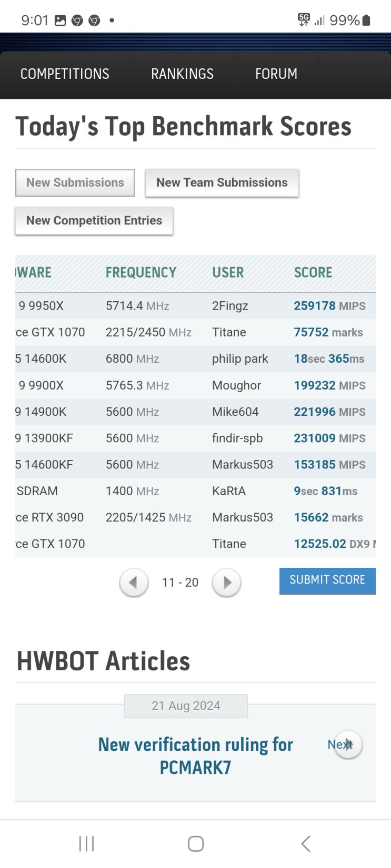391x868 pixels.
Task: Click the SCORE column header
Action: (313, 272)
